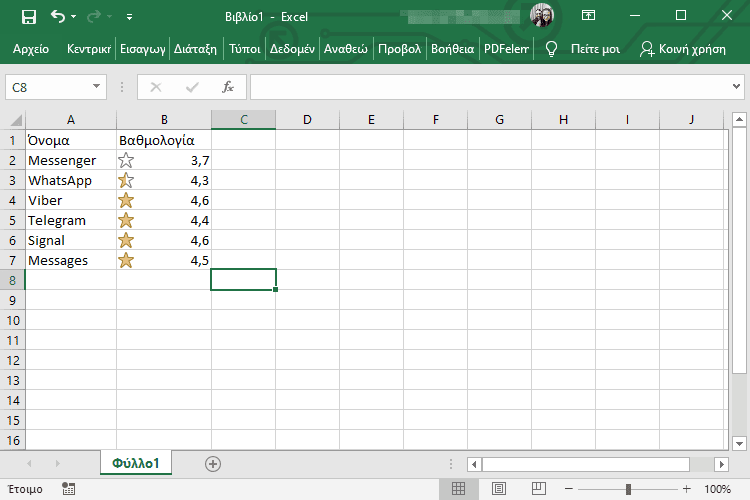Click the Viber cell
Viewport: 750px width, 500px height.
[71, 200]
